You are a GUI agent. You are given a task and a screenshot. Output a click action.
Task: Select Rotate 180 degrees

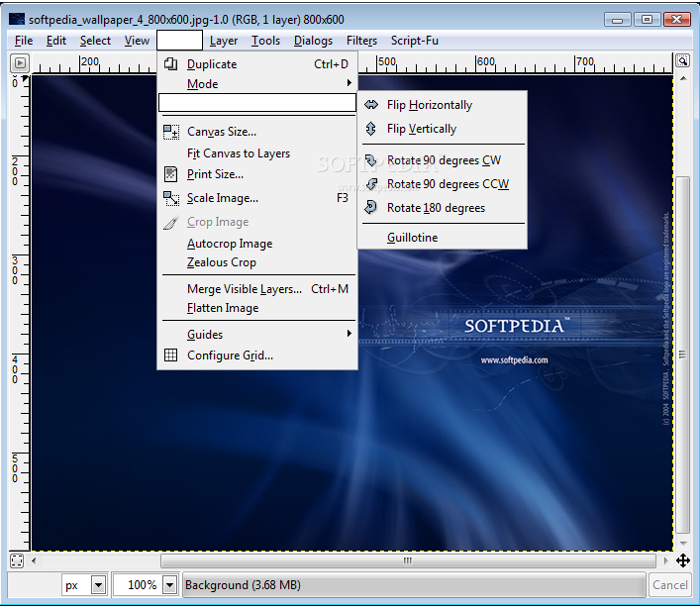coord(443,208)
